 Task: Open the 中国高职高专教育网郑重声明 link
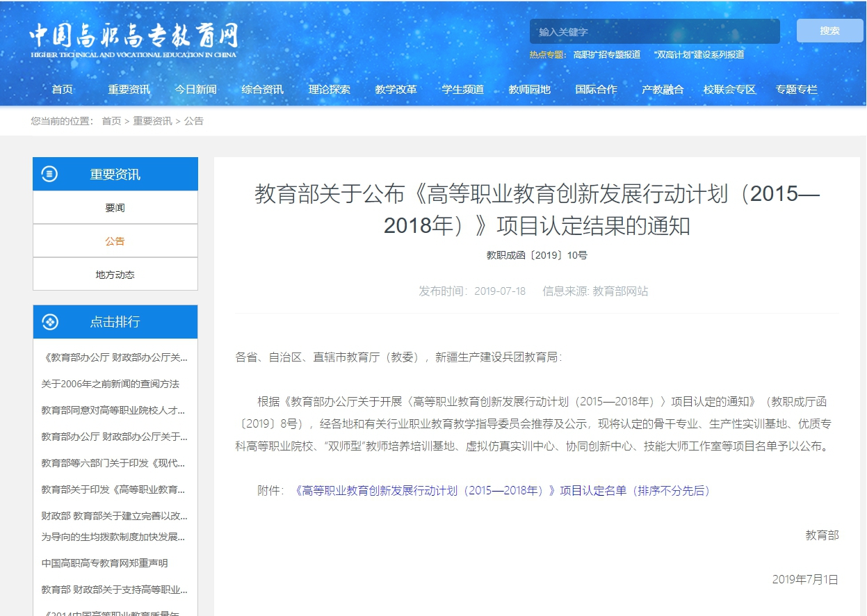pos(104,563)
